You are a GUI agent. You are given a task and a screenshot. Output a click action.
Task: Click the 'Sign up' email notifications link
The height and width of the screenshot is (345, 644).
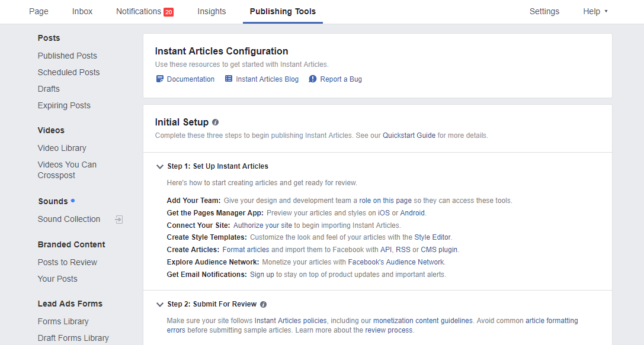click(262, 275)
